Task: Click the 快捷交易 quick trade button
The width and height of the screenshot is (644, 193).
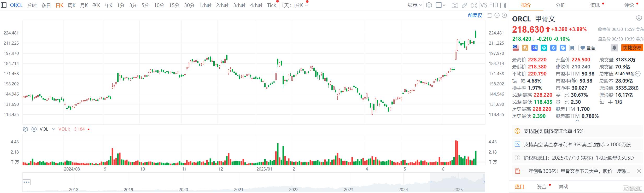Action: point(632,48)
